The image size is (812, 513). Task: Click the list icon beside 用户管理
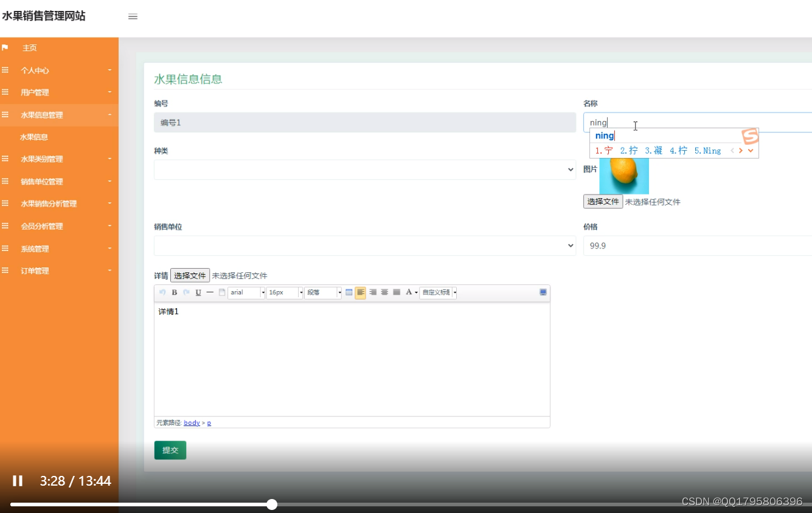coord(5,92)
